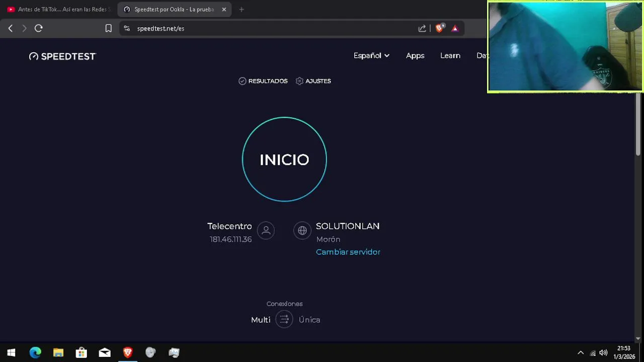Click the Speedtest logo

pos(62,56)
